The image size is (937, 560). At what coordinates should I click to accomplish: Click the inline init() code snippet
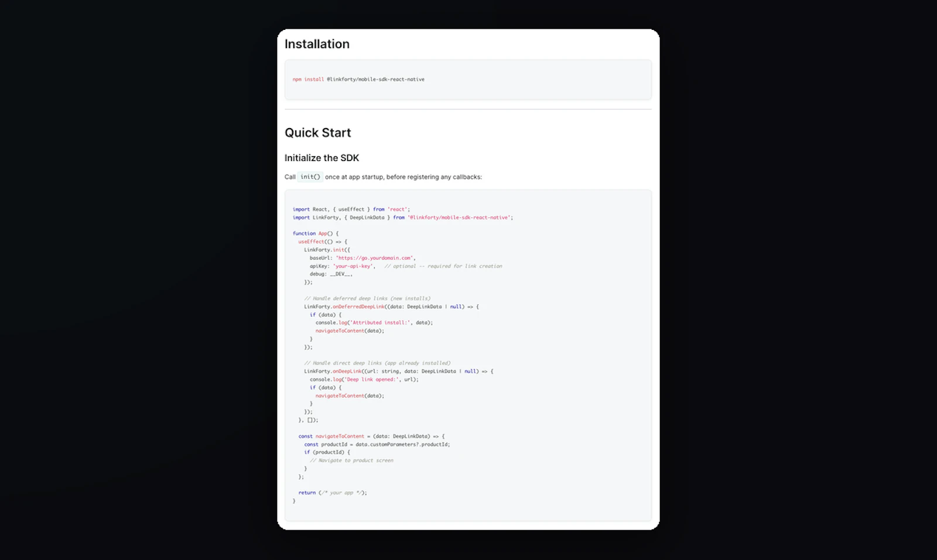[x=310, y=176]
